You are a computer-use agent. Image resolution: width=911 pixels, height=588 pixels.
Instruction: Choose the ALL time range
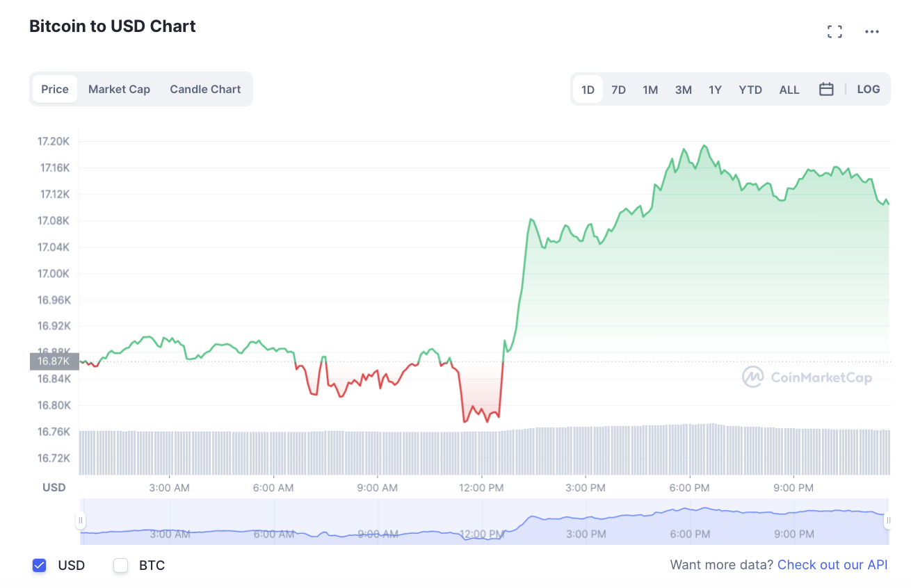click(789, 90)
